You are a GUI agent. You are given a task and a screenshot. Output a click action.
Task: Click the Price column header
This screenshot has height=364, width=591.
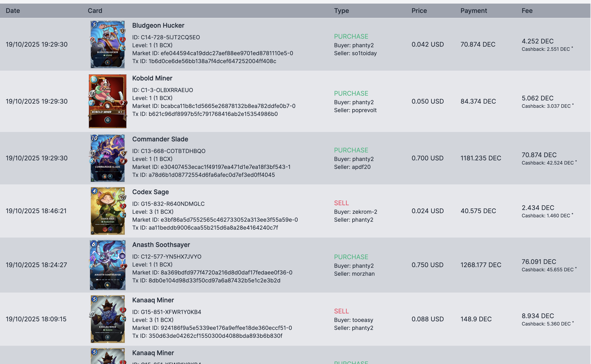pyautogui.click(x=419, y=11)
